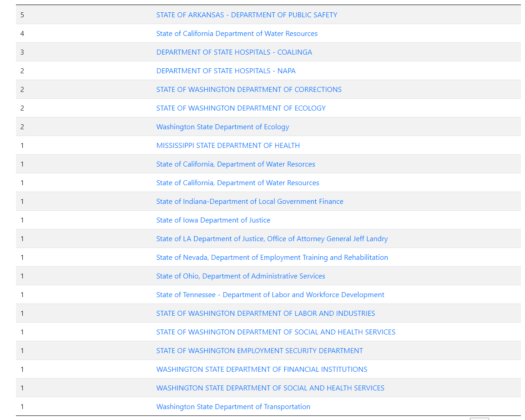Click STATE OF WASHINGTON EMPLOYMENT SECURITY DEPARTMENT link
This screenshot has height=420, width=525.
tap(259, 351)
